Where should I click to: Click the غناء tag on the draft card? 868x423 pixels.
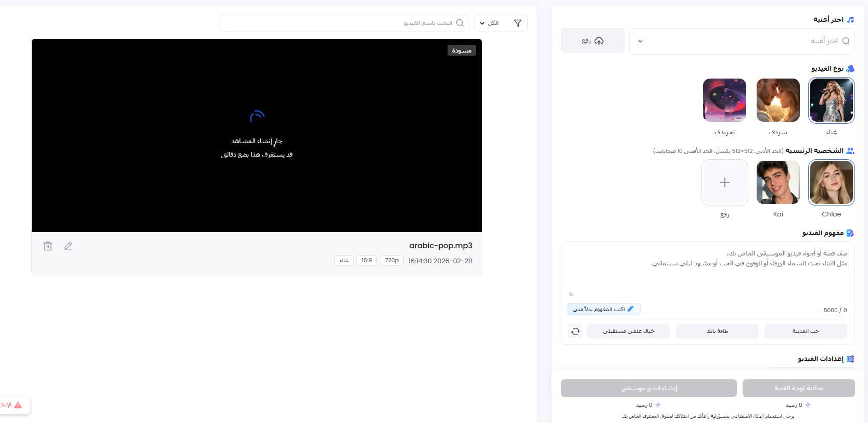(343, 261)
